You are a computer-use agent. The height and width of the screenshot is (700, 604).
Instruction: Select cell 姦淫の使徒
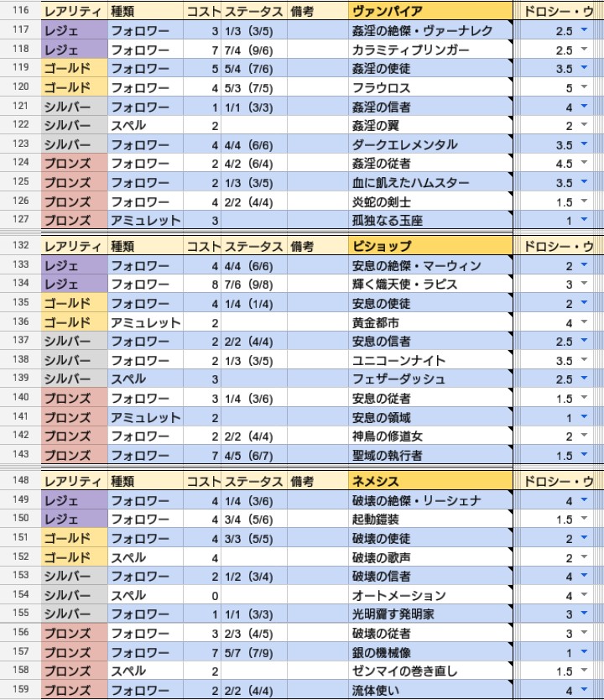(430, 68)
